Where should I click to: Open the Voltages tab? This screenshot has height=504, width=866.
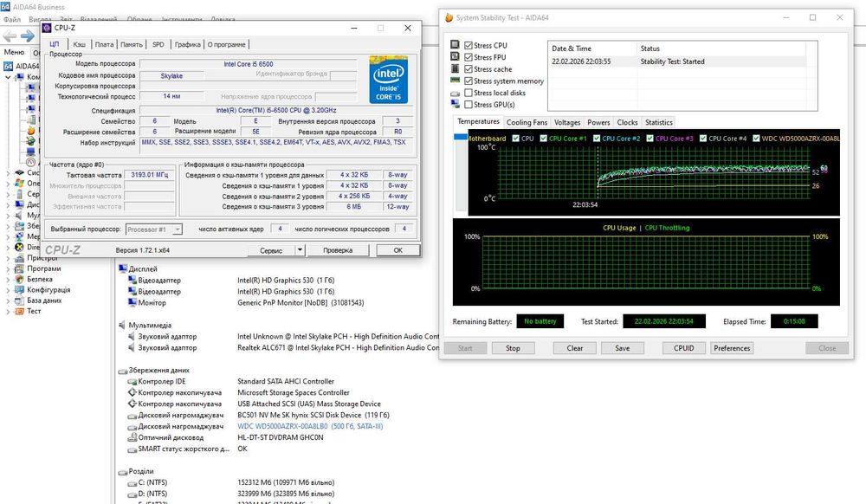[x=567, y=123]
